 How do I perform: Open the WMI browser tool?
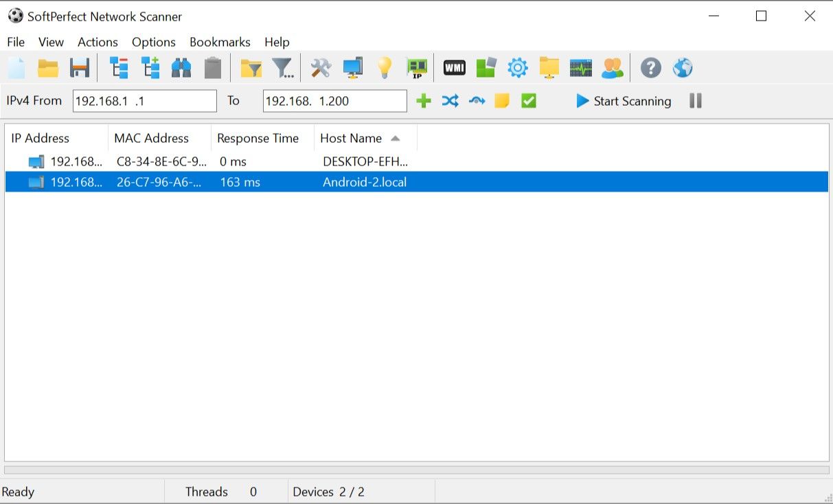coord(453,67)
